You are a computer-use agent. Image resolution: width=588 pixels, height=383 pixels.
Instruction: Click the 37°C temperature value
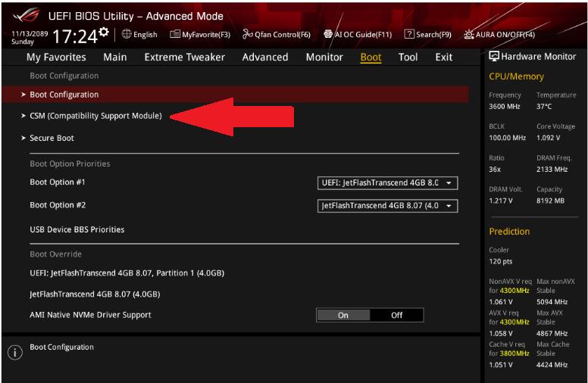coord(544,107)
